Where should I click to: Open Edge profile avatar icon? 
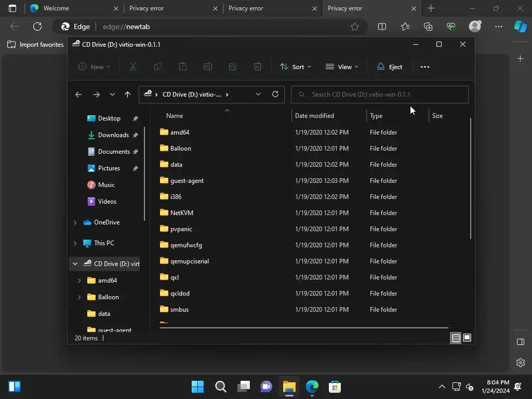click(475, 26)
